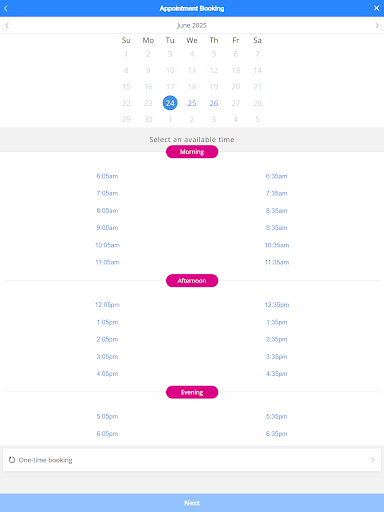Screen dimensions: 384x512
Task: Advance calendar to next month
Action: click(377, 25)
